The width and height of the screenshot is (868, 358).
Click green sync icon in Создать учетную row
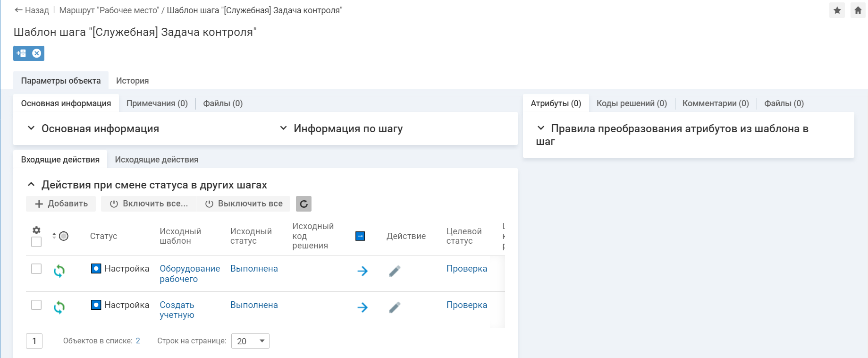59,307
